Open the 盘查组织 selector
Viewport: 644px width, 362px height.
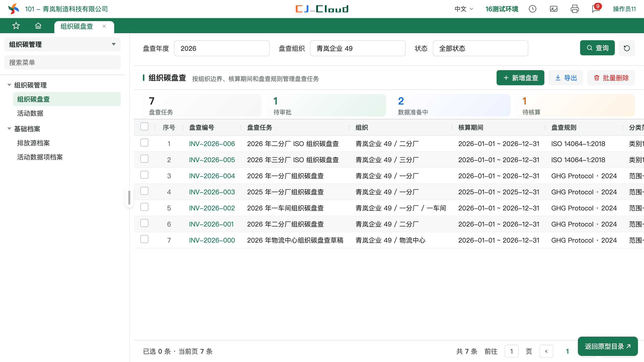point(357,48)
